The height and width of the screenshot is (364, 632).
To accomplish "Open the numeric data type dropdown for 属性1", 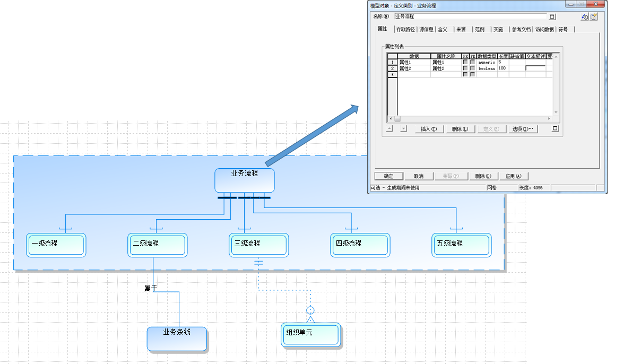I will [x=486, y=62].
